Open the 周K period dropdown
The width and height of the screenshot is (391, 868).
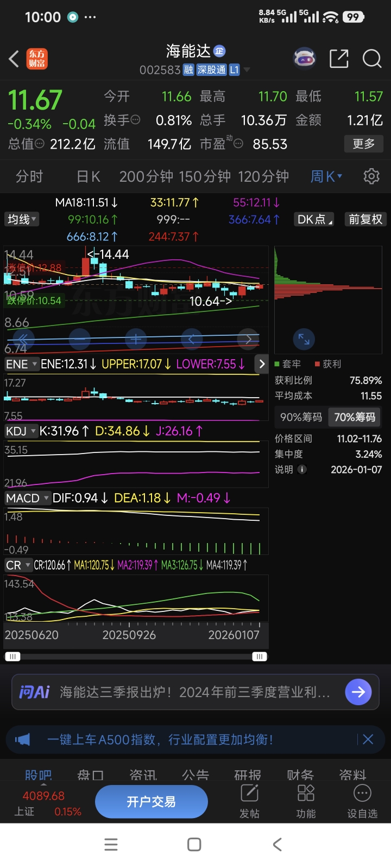(326, 176)
